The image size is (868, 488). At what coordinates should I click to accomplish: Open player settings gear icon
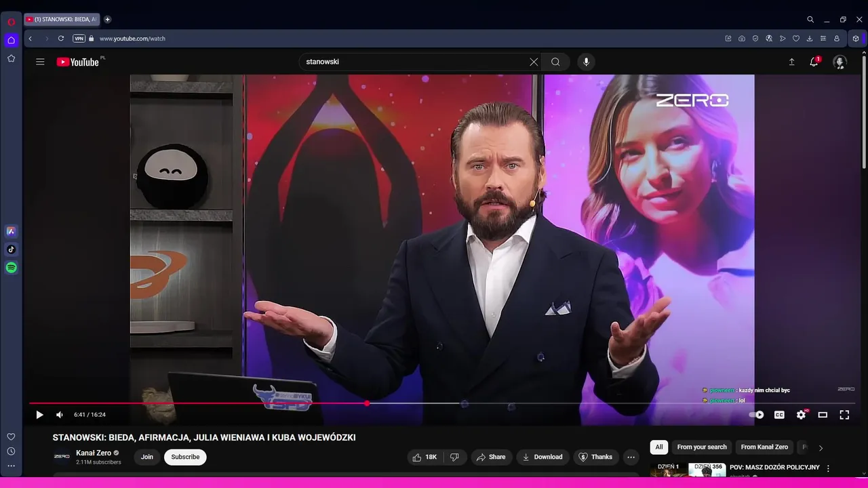[x=802, y=415]
